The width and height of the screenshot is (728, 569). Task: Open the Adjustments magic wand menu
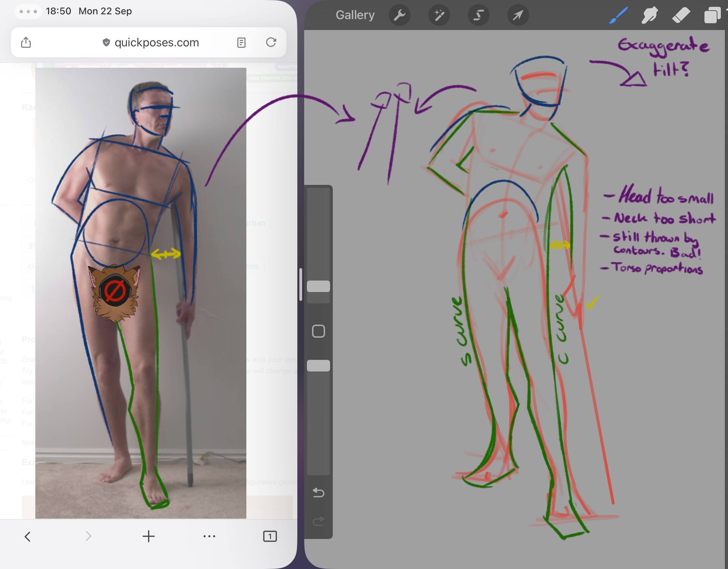tap(439, 15)
